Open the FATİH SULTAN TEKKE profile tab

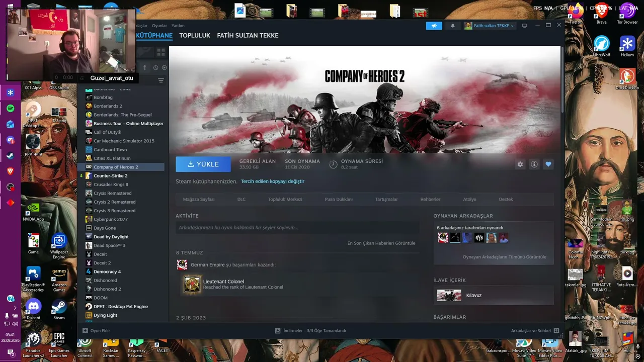248,36
